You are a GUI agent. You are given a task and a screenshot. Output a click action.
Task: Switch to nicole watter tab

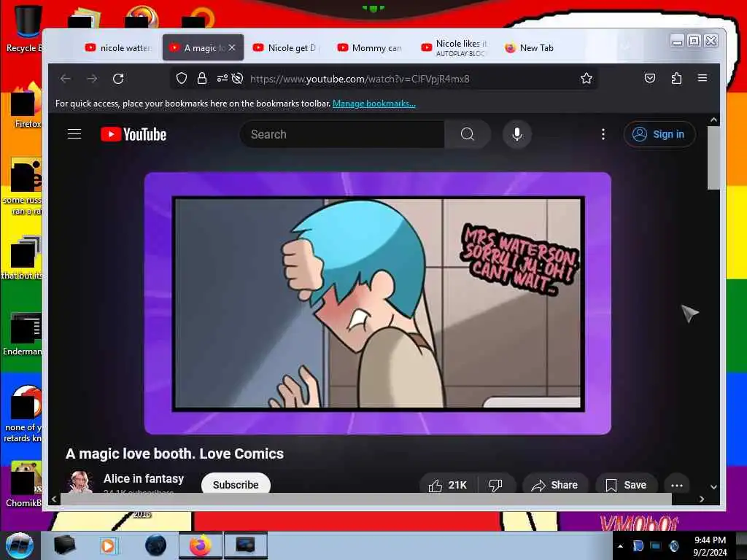(x=118, y=47)
